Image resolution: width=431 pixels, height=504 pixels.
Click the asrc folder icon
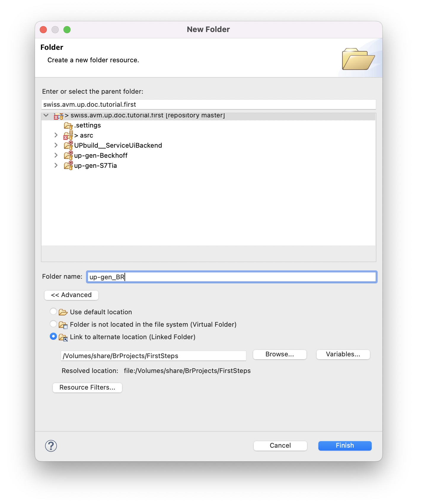(x=68, y=135)
